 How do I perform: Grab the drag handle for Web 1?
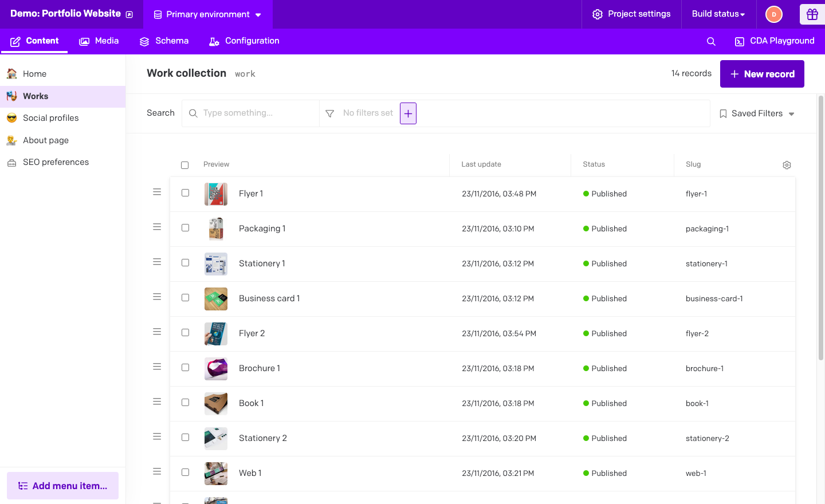tap(157, 471)
